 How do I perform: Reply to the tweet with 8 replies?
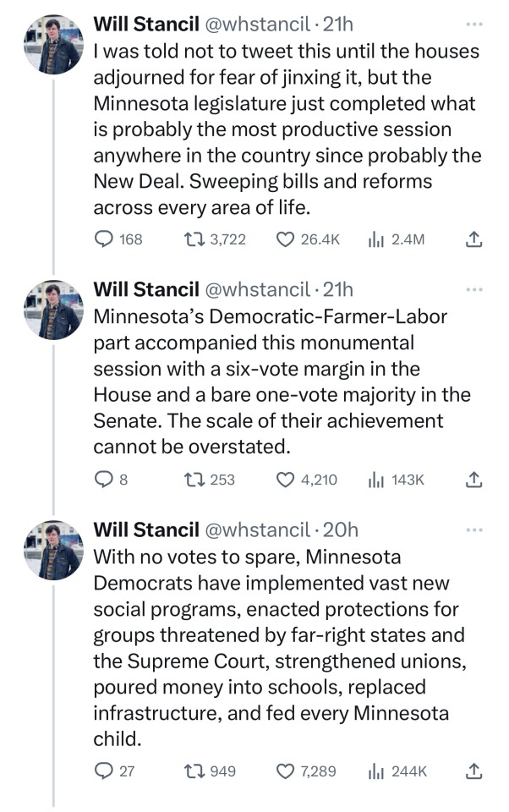(x=104, y=480)
